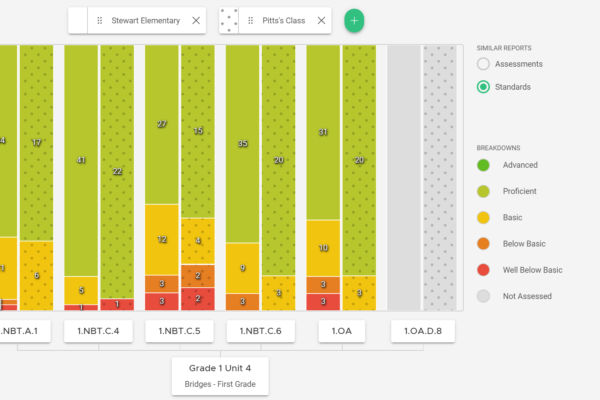Select the Standards radio button
The height and width of the screenshot is (400, 600).
(483, 87)
